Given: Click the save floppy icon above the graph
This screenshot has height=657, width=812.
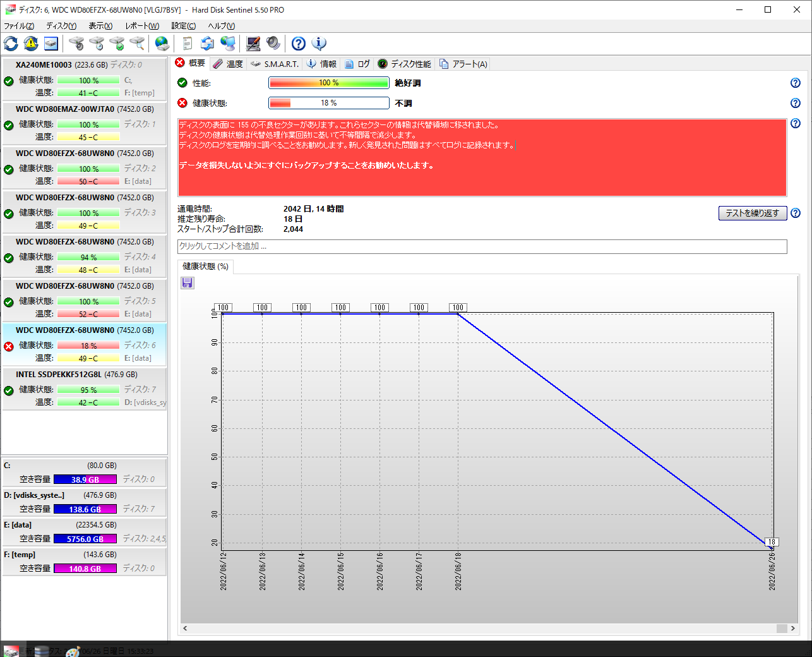Looking at the screenshot, I should point(188,282).
